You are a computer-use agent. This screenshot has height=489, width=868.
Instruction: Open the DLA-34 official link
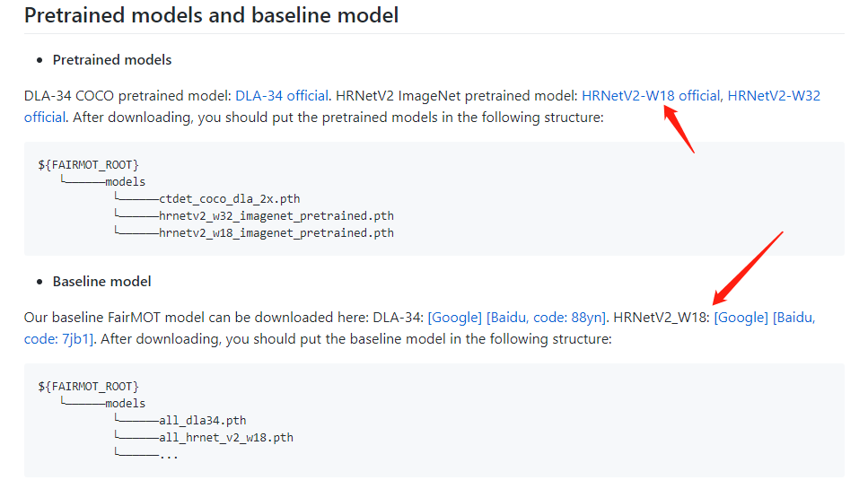coord(282,95)
